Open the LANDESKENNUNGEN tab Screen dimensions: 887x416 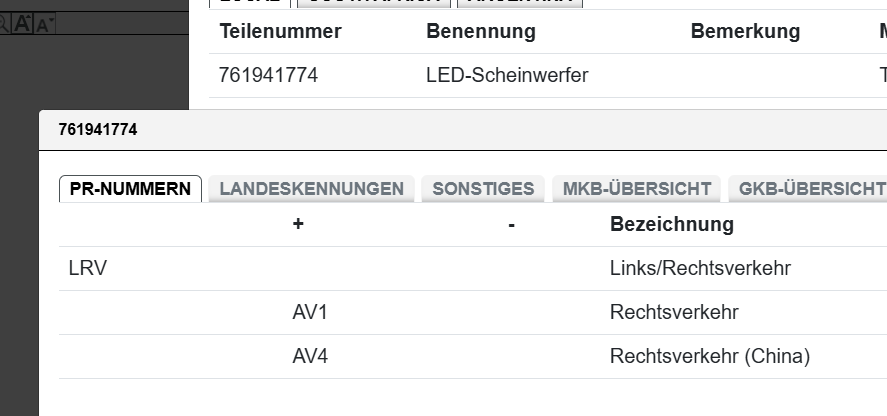(311, 188)
